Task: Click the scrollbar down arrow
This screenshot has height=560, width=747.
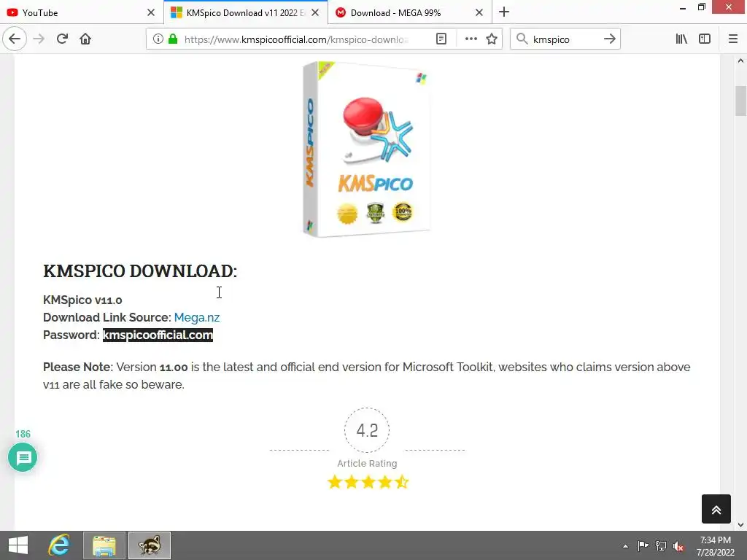Action: 740,525
